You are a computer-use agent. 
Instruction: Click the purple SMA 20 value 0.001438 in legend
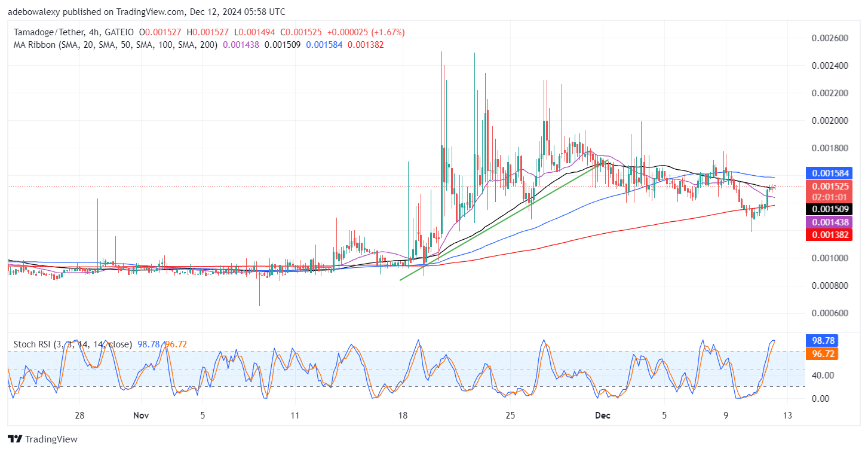[241, 44]
